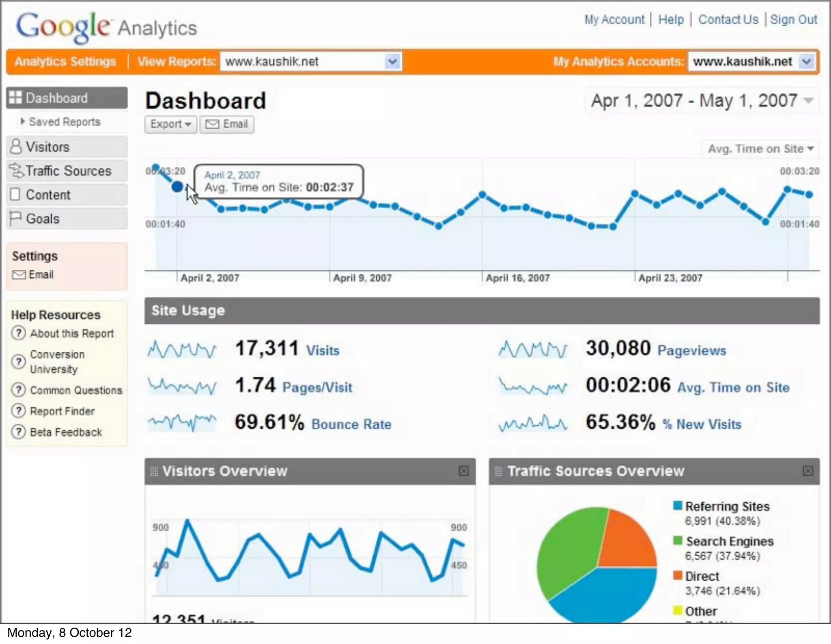Click the Dashboard grid icon in sidebar
831x644 pixels.
tap(15, 98)
